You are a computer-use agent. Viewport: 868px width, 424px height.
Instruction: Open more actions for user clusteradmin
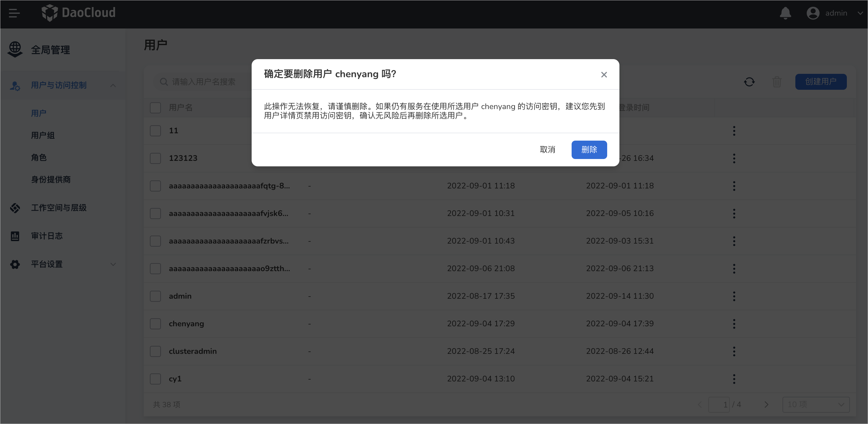coord(734,352)
